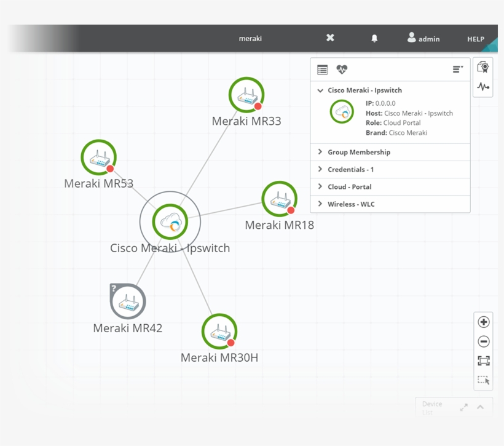Toggle the activity pulse monitor icon

coord(483,87)
